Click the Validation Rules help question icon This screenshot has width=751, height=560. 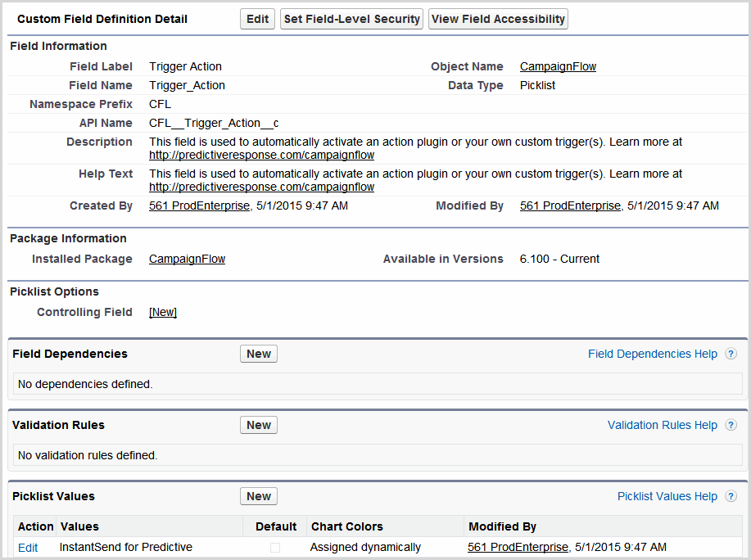tap(731, 426)
